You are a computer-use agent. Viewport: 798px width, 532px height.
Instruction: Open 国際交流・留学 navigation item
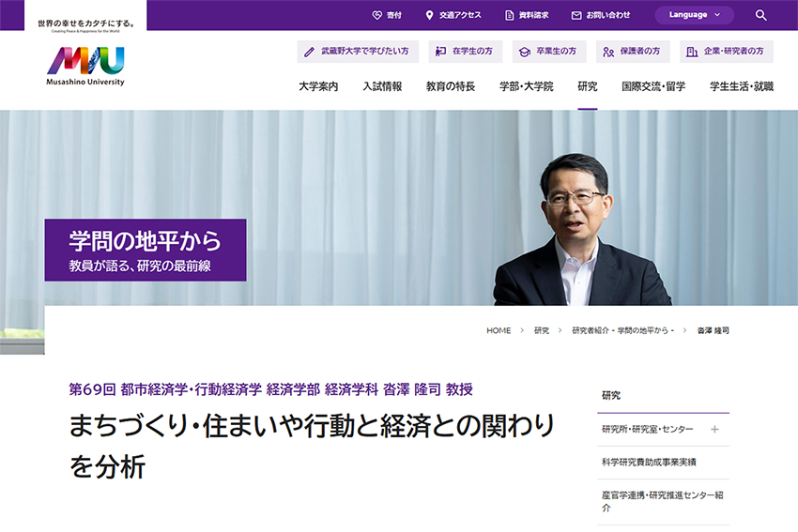(x=653, y=86)
